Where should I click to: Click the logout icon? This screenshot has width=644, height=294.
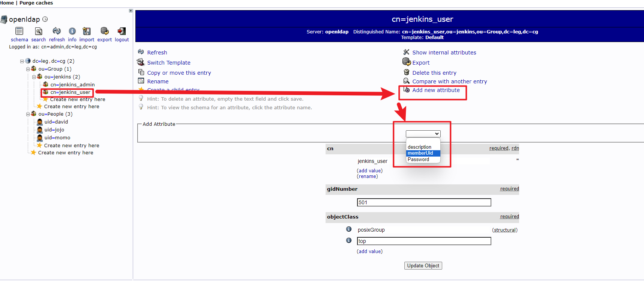coord(122,31)
